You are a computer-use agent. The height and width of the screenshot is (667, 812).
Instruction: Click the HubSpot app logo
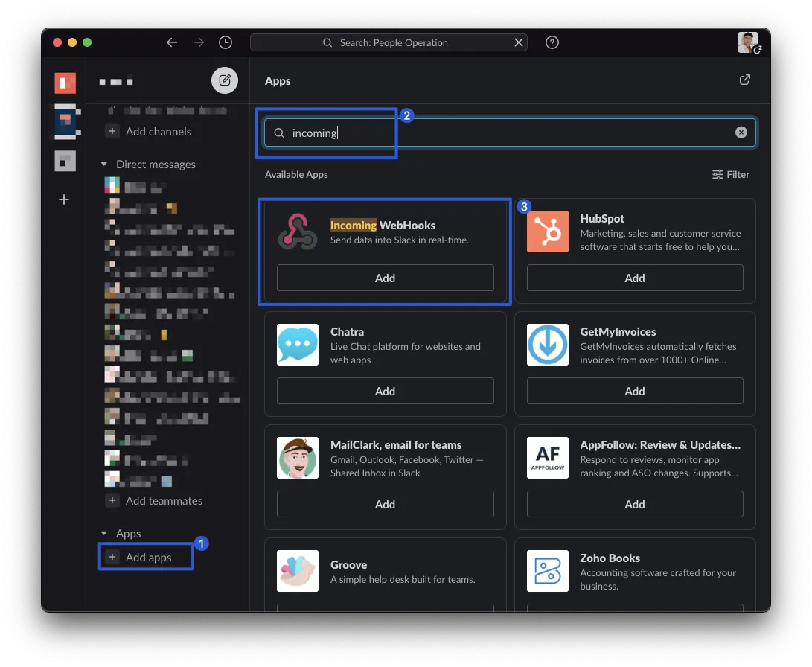tap(547, 232)
